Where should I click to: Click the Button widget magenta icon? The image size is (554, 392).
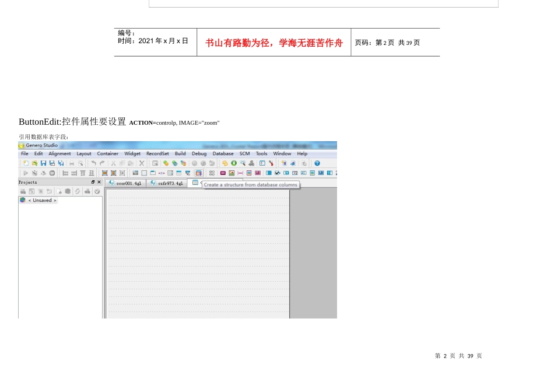click(x=223, y=173)
